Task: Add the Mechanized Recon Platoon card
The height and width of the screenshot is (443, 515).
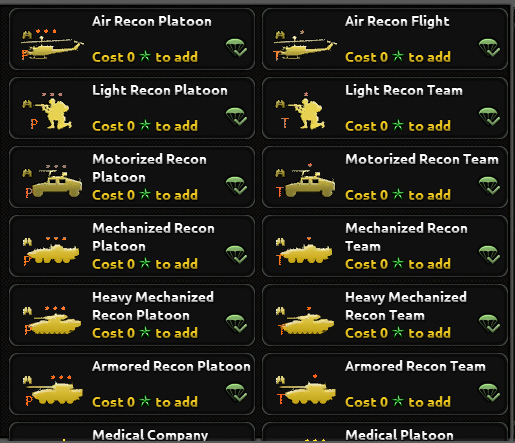Action: (x=132, y=246)
